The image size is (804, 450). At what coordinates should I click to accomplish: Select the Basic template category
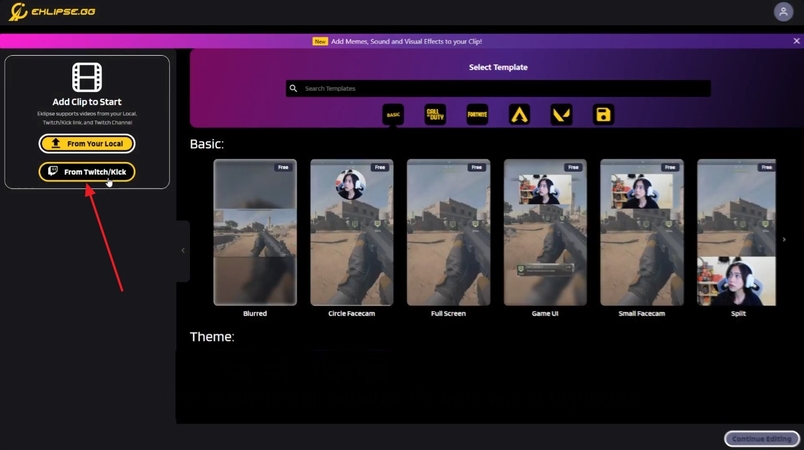click(393, 114)
